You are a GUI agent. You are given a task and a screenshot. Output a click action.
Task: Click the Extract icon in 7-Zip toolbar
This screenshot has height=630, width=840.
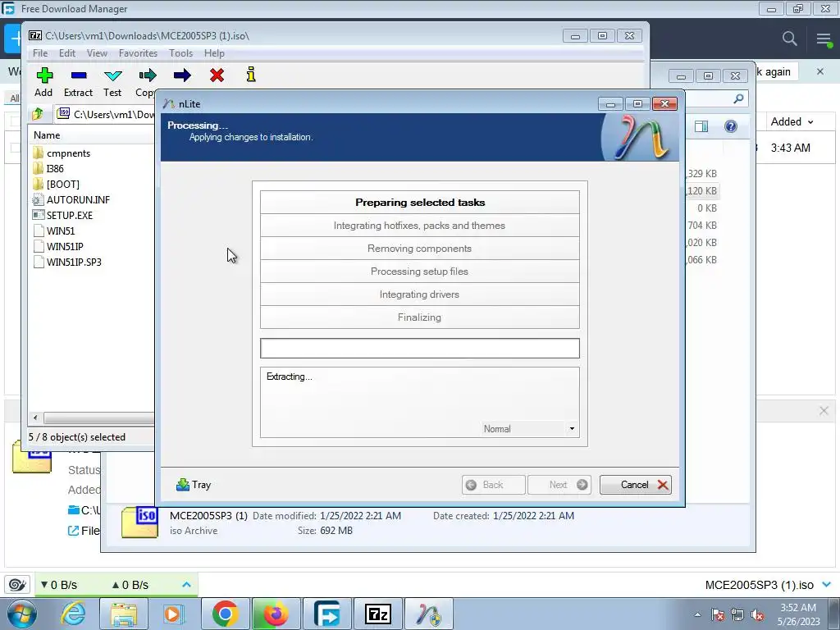(78, 75)
